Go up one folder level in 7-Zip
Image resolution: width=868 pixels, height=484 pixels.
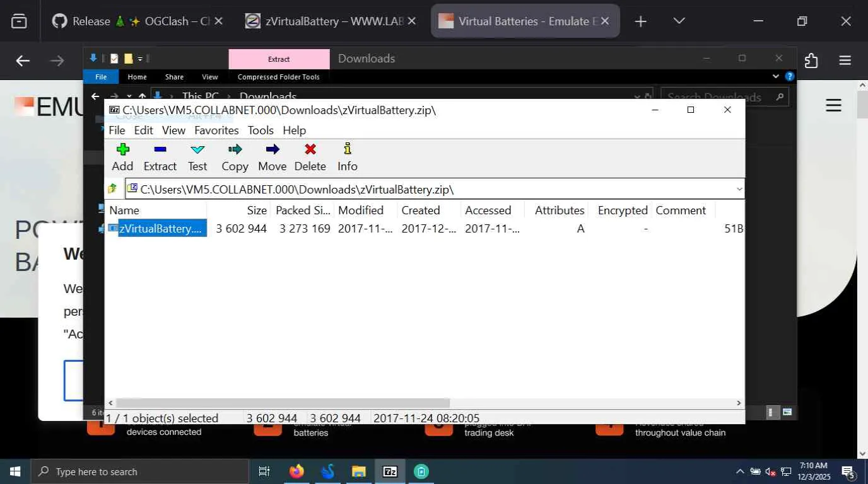(112, 188)
